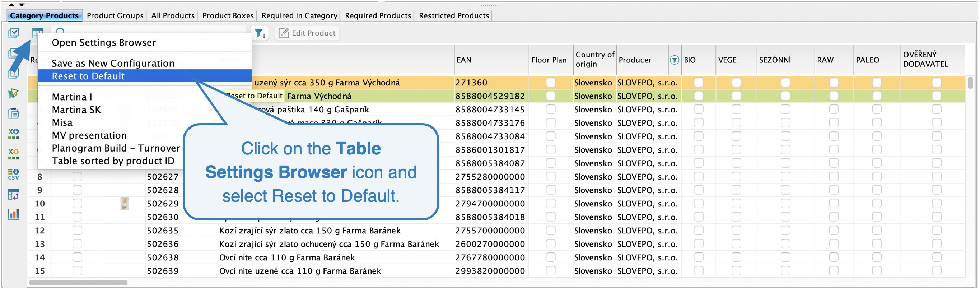The width and height of the screenshot is (980, 288).
Task: Sort by Floor Plan column header
Action: [x=551, y=60]
